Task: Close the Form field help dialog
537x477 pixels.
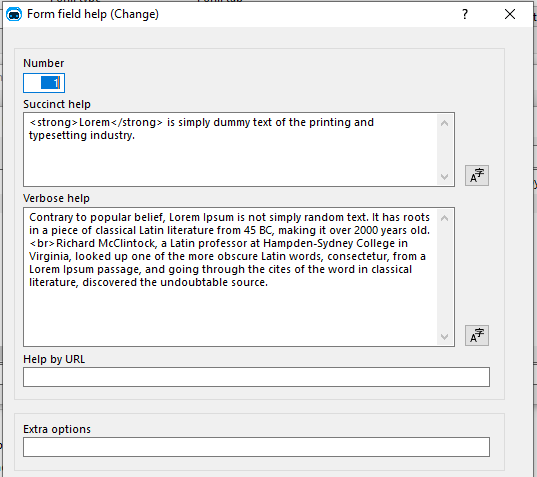Action: (x=510, y=14)
